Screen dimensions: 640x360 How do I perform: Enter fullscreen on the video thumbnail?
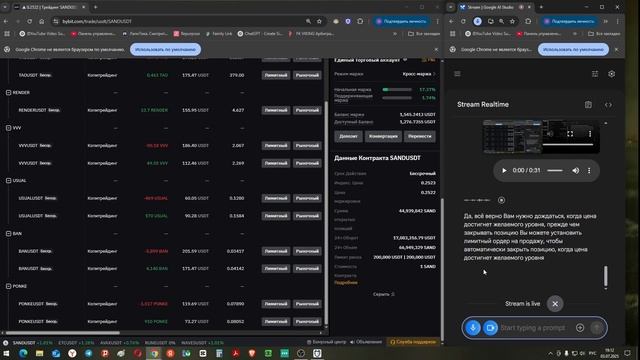[x=570, y=134]
